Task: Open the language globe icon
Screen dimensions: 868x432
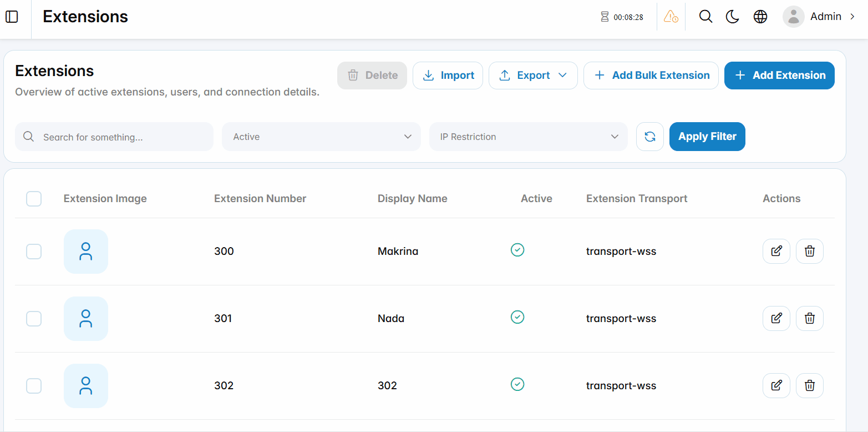Action: pyautogui.click(x=760, y=17)
